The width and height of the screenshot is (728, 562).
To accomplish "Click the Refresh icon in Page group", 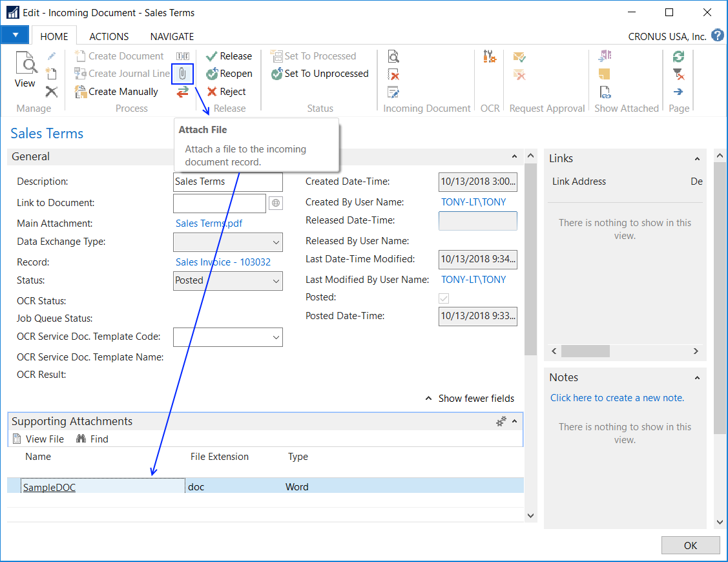I will pos(678,57).
